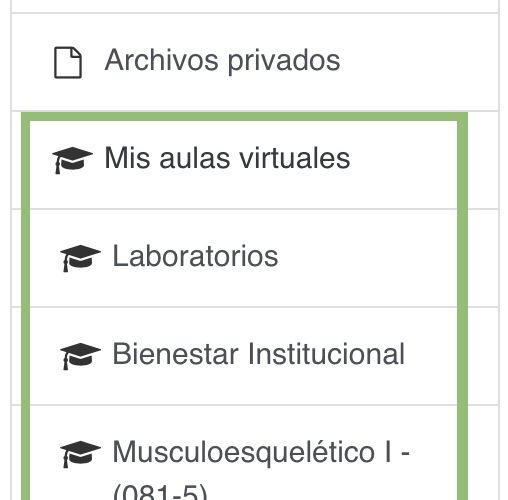The image size is (508, 500).
Task: Click the (081-5) course code text
Action: (x=160, y=491)
